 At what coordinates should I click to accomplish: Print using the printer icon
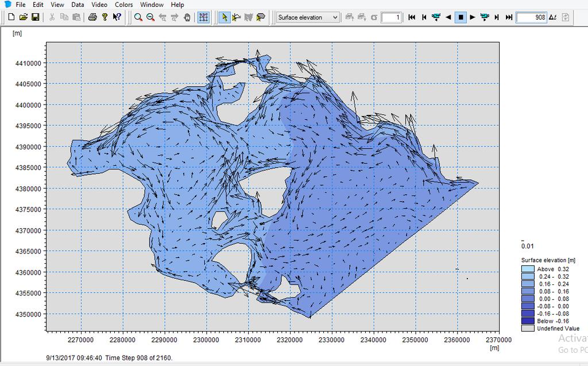pos(92,17)
